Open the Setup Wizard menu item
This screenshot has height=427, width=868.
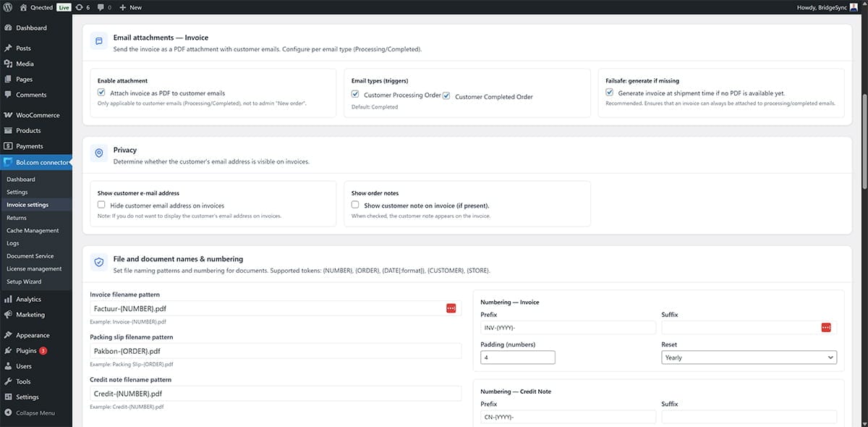pyautogui.click(x=24, y=281)
